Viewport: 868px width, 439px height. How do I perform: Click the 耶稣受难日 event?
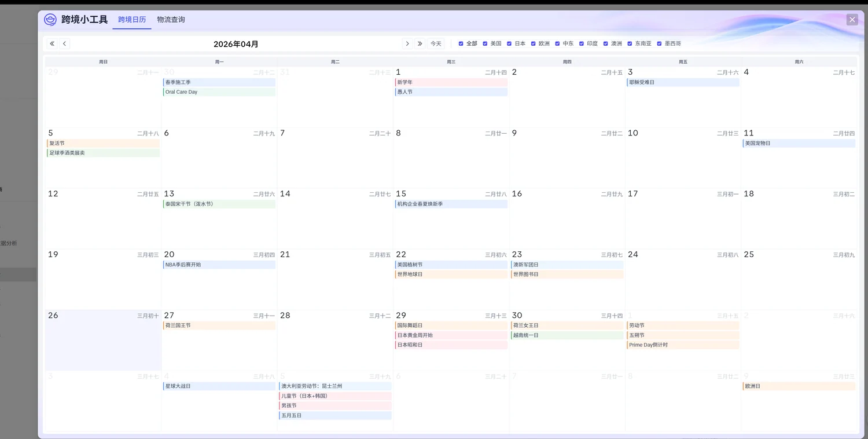(x=683, y=82)
